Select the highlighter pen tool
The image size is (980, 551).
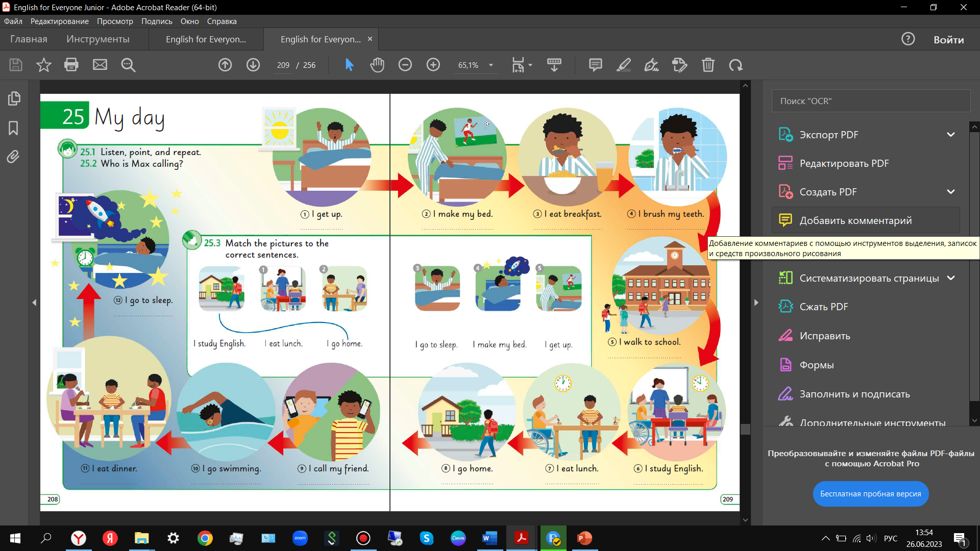[624, 65]
